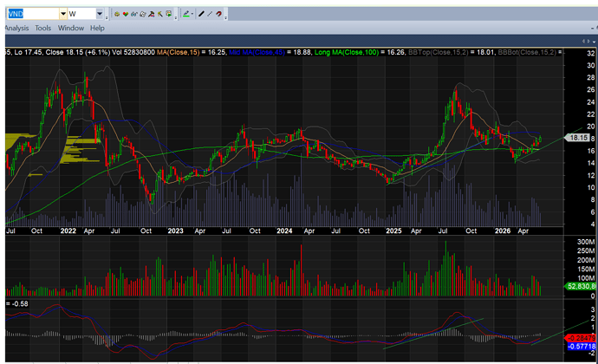Select the green line color pen tool
The height and width of the screenshot is (364, 598).
(185, 14)
